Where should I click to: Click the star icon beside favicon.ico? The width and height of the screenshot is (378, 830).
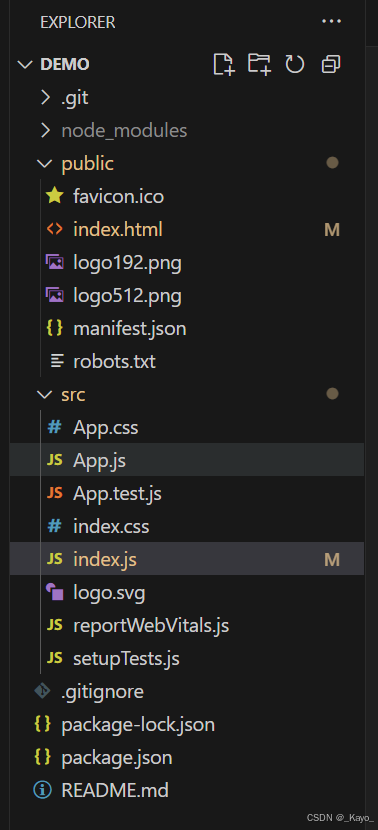tap(55, 196)
